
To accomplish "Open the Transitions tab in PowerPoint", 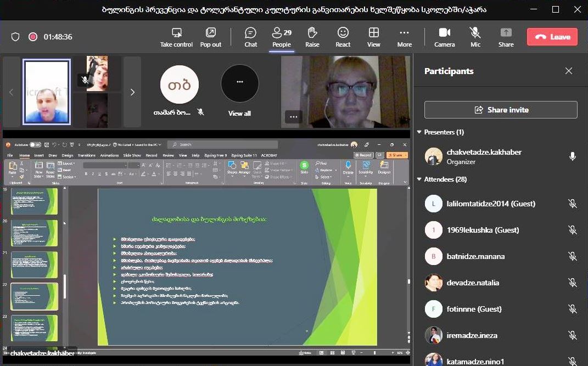I will 87,155.
